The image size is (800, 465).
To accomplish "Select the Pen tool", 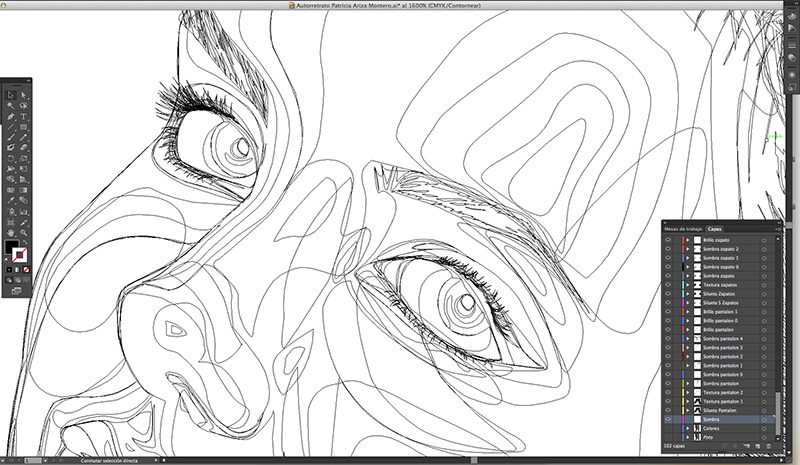I will tap(9, 116).
